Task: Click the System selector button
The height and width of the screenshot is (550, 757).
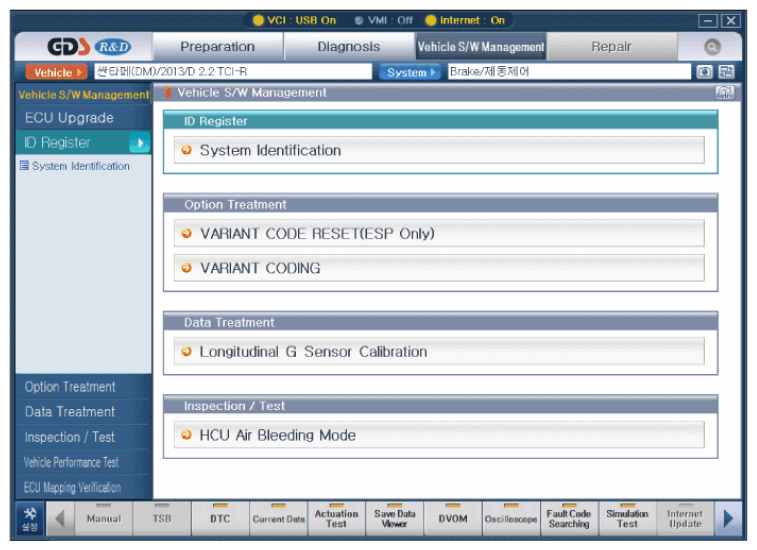Action: tap(408, 72)
